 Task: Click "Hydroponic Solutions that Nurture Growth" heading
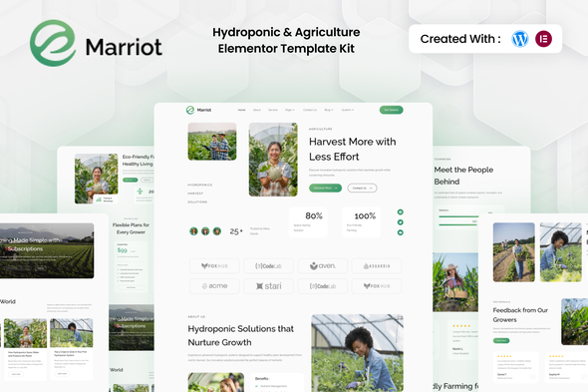point(241,335)
